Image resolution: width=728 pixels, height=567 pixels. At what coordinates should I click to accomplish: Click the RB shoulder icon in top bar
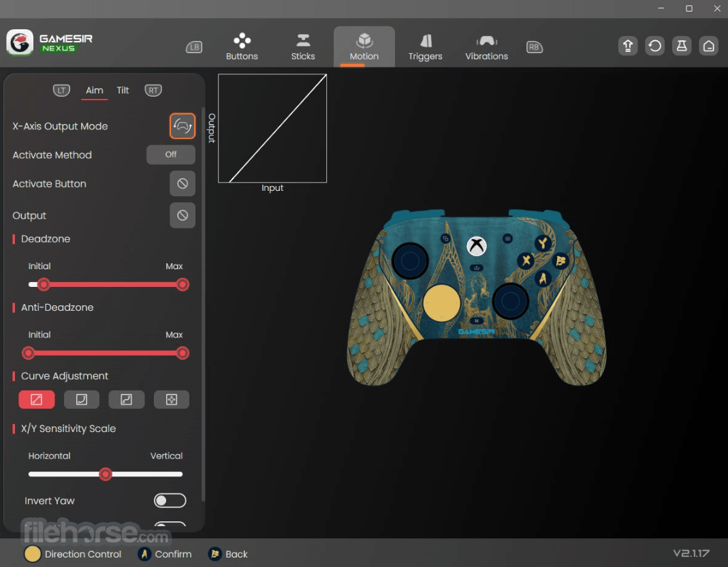pyautogui.click(x=535, y=47)
